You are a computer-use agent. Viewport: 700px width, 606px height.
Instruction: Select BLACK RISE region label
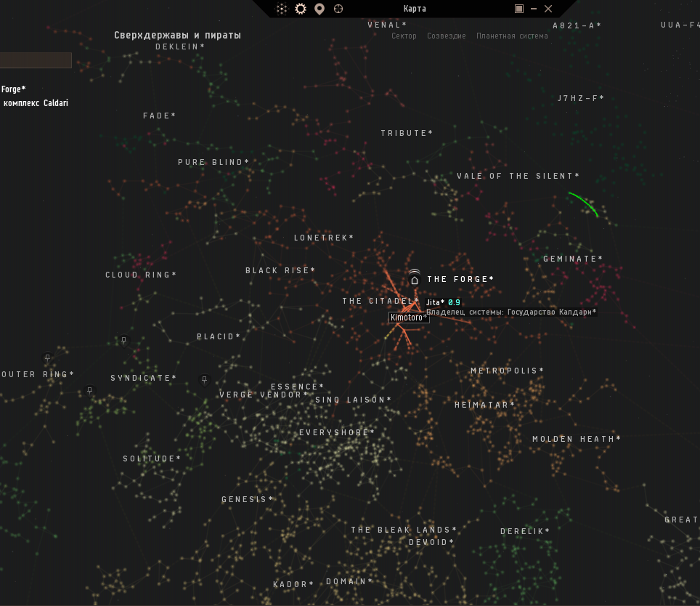tap(280, 270)
